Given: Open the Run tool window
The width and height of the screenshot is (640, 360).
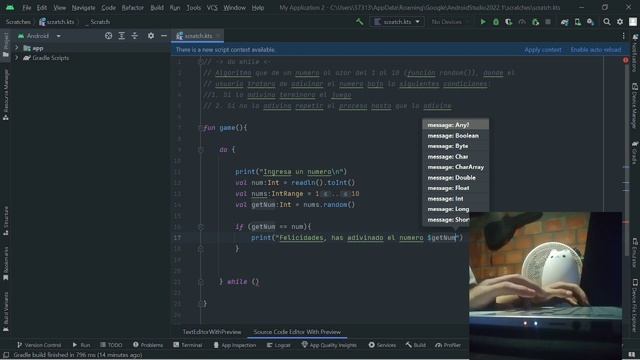Looking at the screenshot, I should pos(81,345).
